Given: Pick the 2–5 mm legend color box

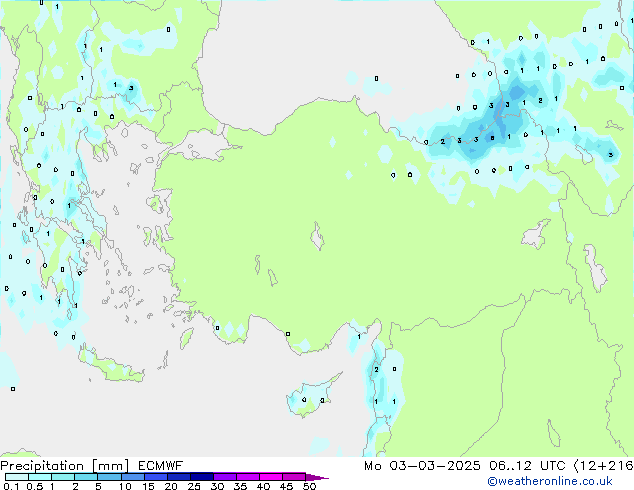Looking at the screenshot, I should [86, 477].
